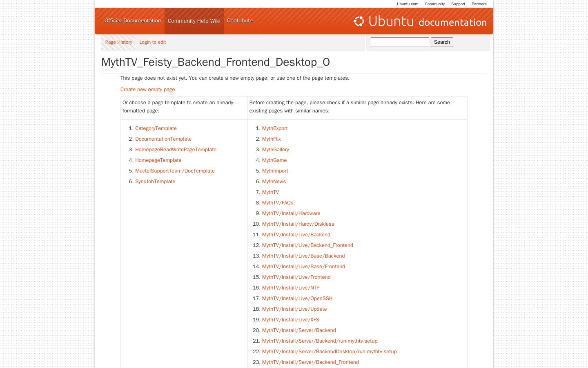Open the Official Documentation tab
The height and width of the screenshot is (368, 588).
pos(133,21)
